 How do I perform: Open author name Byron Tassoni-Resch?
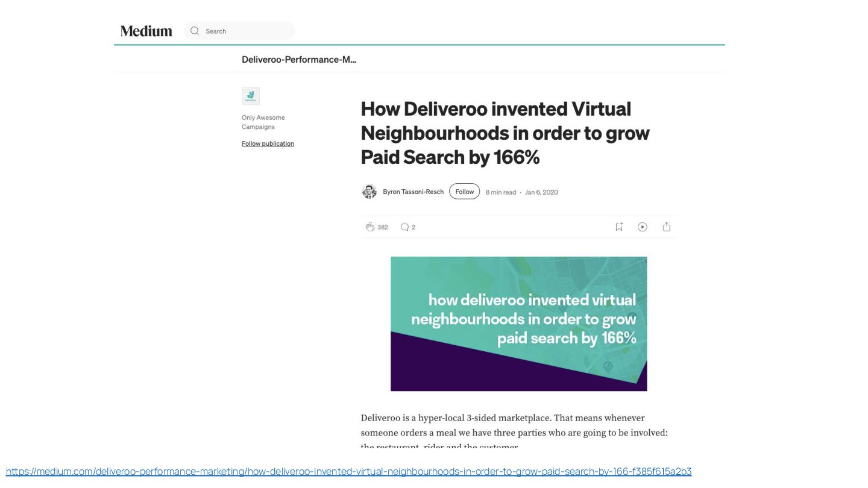[x=413, y=192]
